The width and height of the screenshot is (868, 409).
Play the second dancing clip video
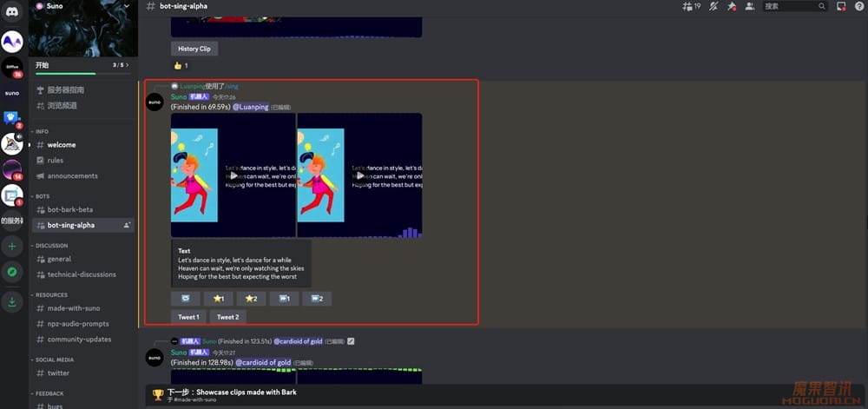(x=360, y=175)
